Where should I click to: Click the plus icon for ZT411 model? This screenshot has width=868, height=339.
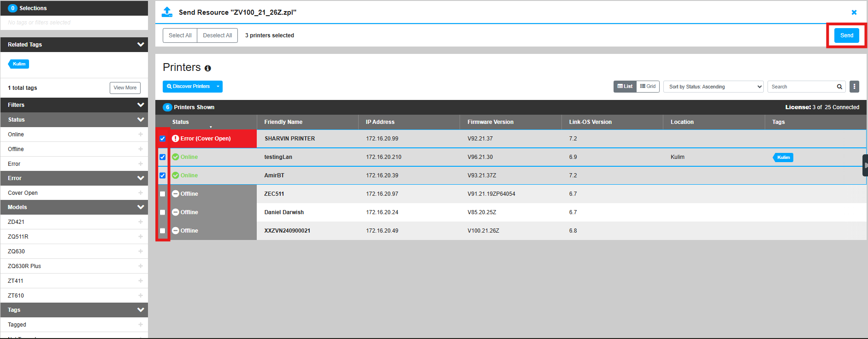click(141, 281)
